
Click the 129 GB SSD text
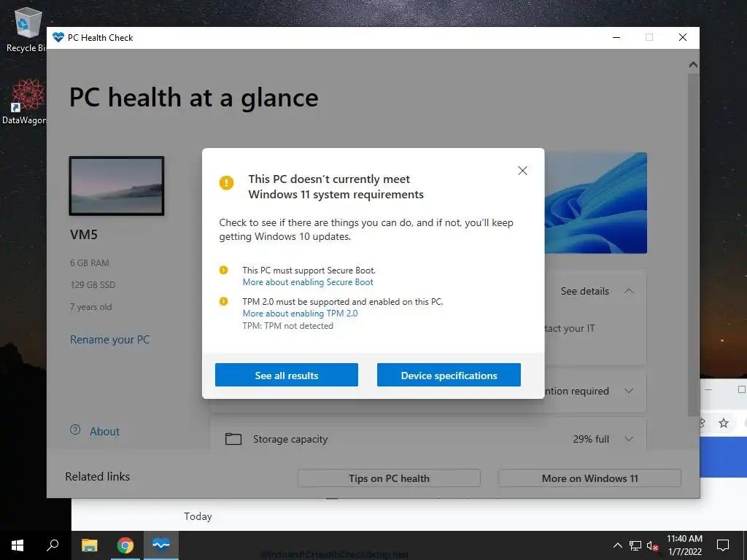(x=93, y=285)
